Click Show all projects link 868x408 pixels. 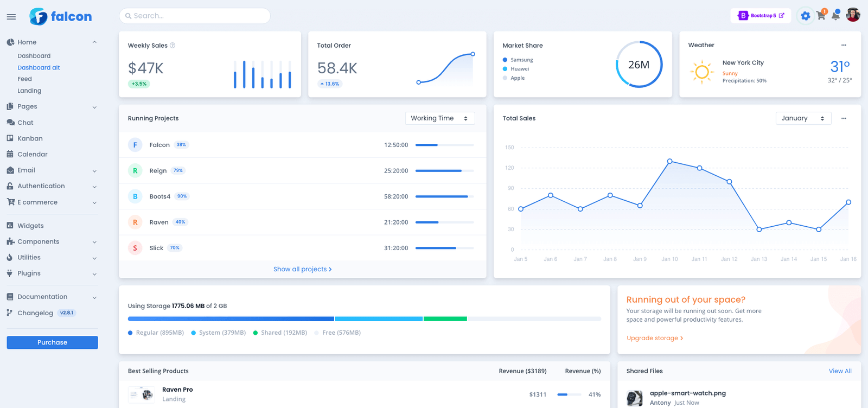click(302, 269)
